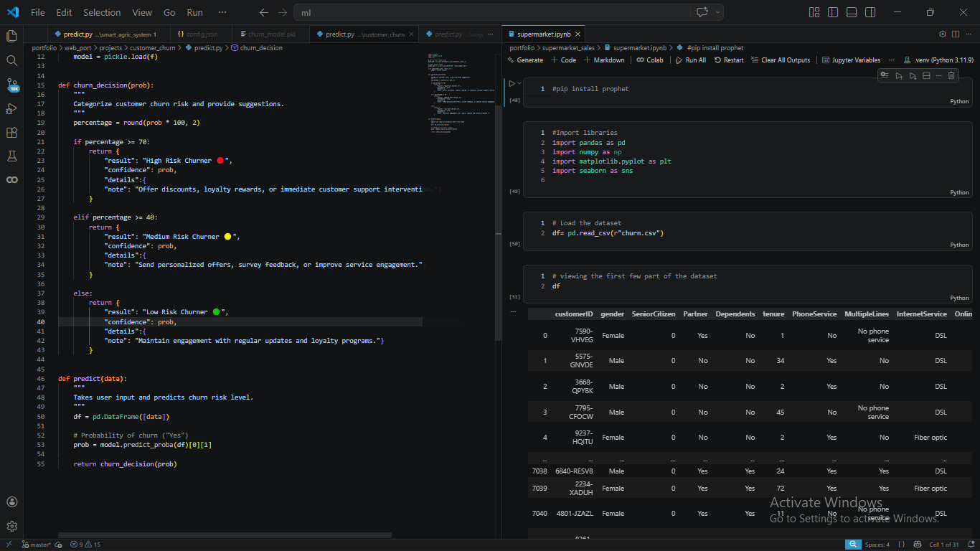Open the File menu
Screen dimensions: 980x551
(x=38, y=12)
